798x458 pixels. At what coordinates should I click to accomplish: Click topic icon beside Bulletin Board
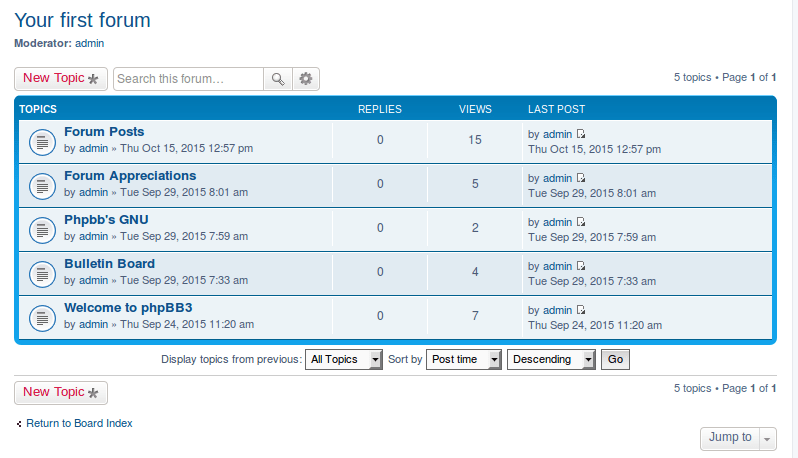(x=41, y=273)
